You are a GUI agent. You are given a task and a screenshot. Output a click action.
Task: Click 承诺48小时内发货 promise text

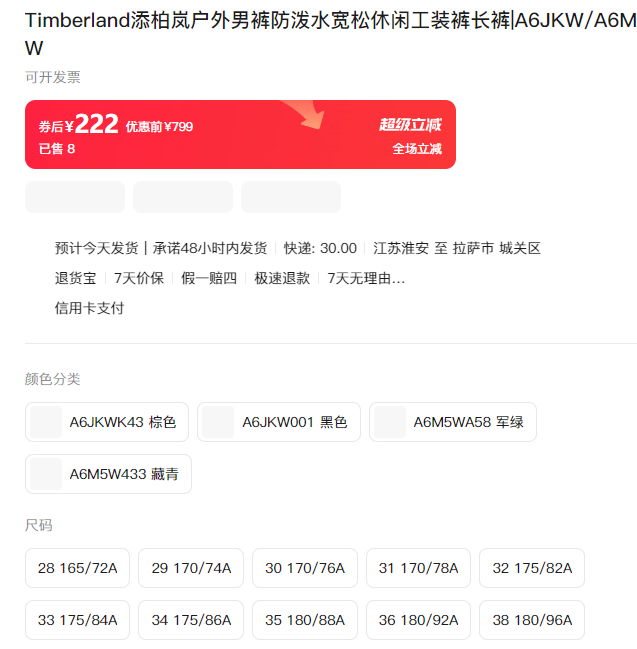pyautogui.click(x=210, y=248)
